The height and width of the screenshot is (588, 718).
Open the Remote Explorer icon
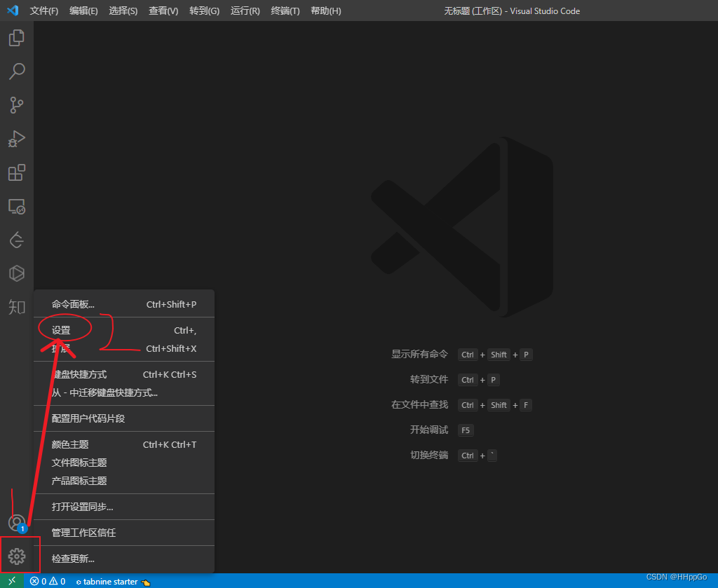(x=17, y=206)
